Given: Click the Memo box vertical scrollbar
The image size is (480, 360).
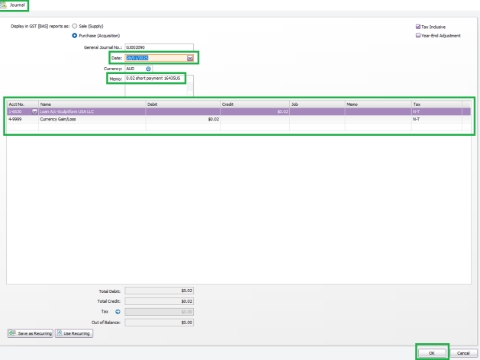Looking at the screenshot, I should tap(190, 86).
